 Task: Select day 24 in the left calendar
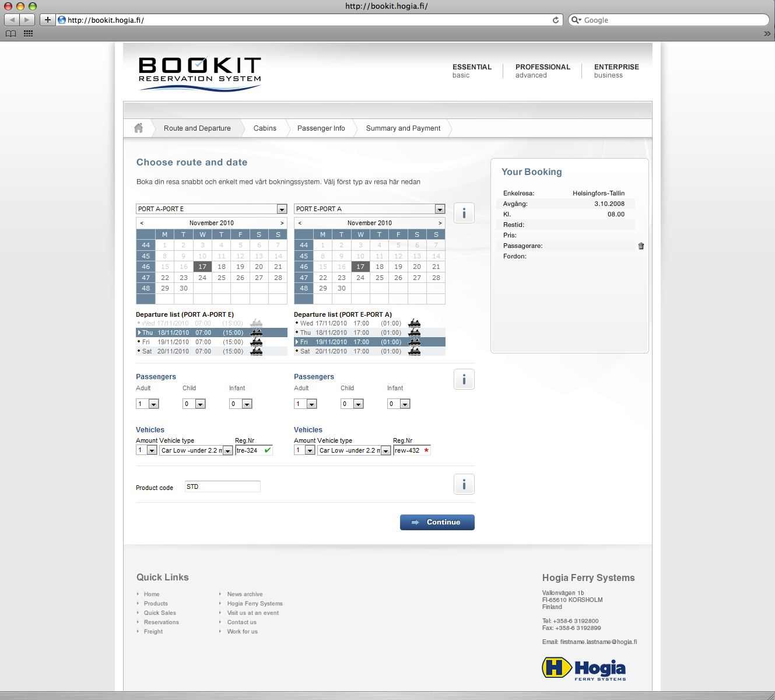202,278
